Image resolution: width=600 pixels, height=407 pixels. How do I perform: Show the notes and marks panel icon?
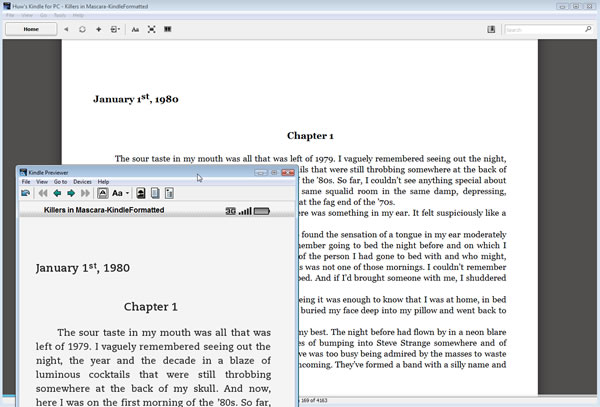click(491, 29)
